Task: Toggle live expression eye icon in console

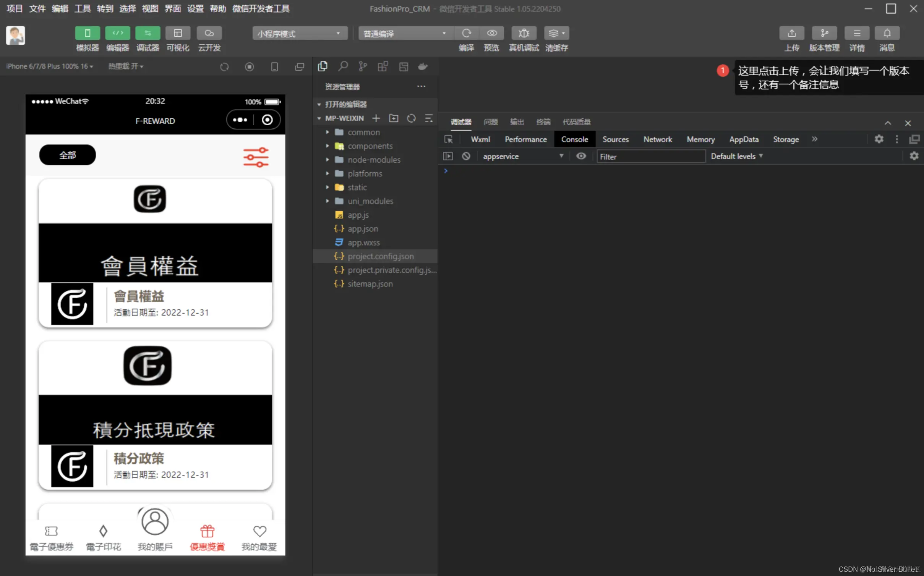Action: coord(581,156)
